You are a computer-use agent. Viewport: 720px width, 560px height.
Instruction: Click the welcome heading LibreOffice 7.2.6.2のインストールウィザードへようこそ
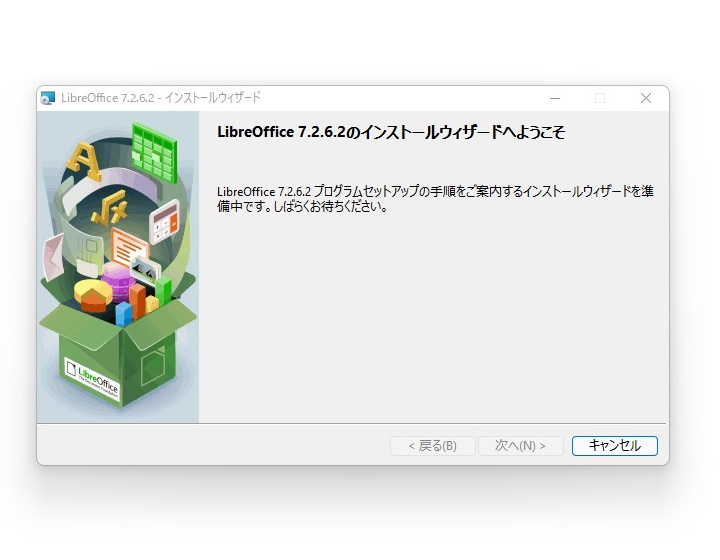[x=391, y=132]
